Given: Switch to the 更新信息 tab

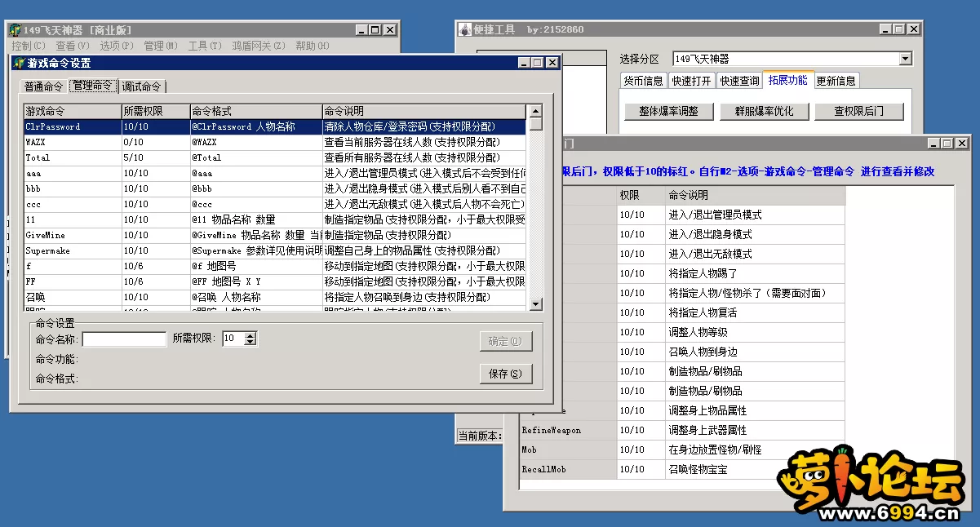Looking at the screenshot, I should (836, 81).
